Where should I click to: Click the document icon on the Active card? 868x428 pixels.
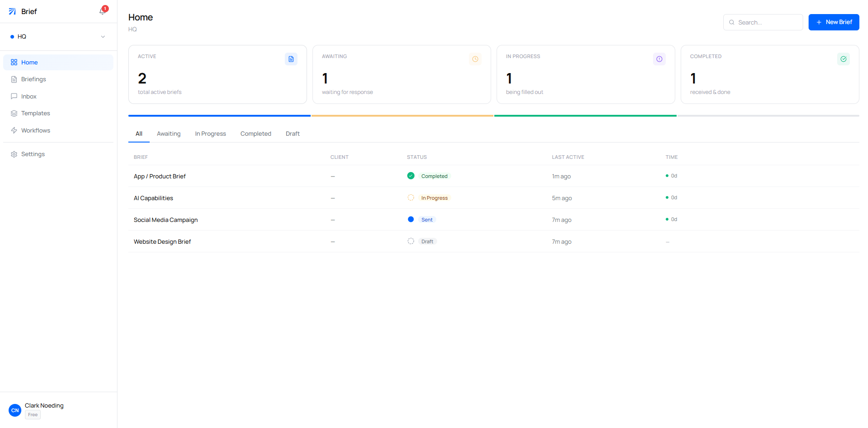291,59
